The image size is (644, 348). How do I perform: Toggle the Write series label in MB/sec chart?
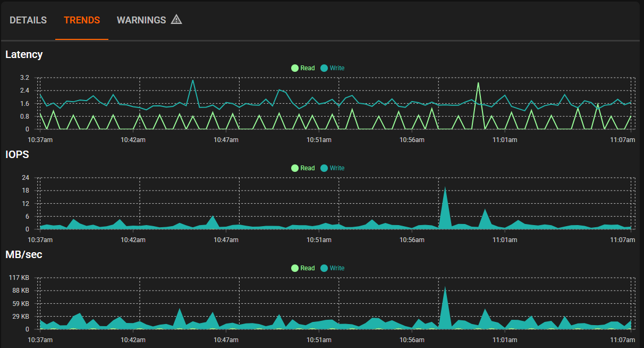tap(337, 268)
